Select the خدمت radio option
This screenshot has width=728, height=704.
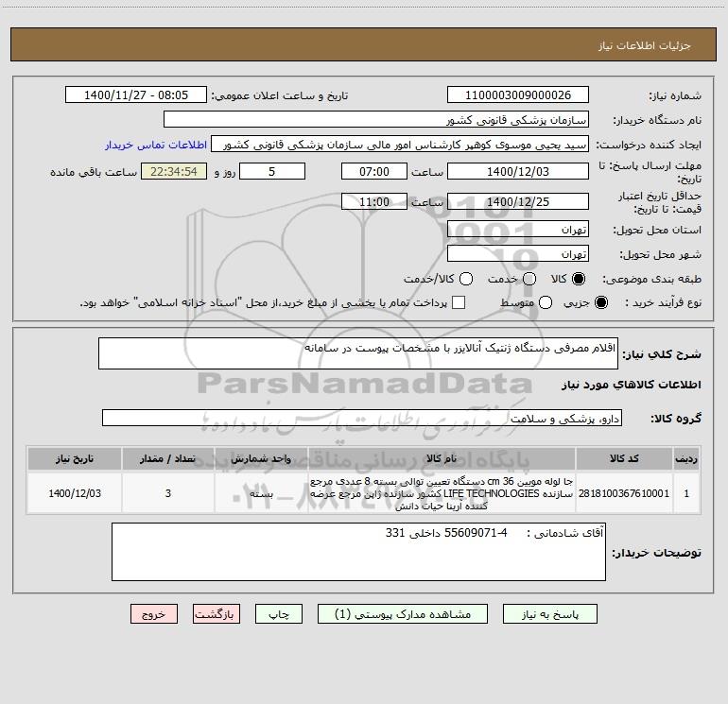529,279
